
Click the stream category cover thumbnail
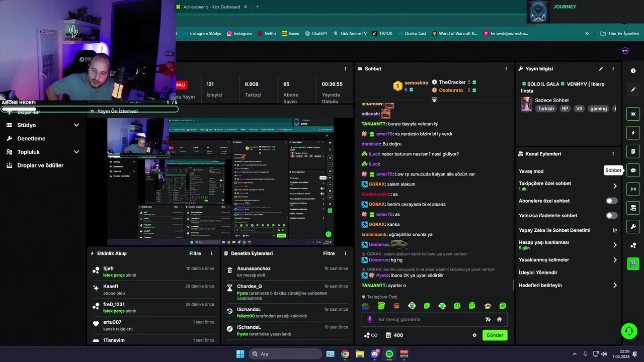click(526, 104)
